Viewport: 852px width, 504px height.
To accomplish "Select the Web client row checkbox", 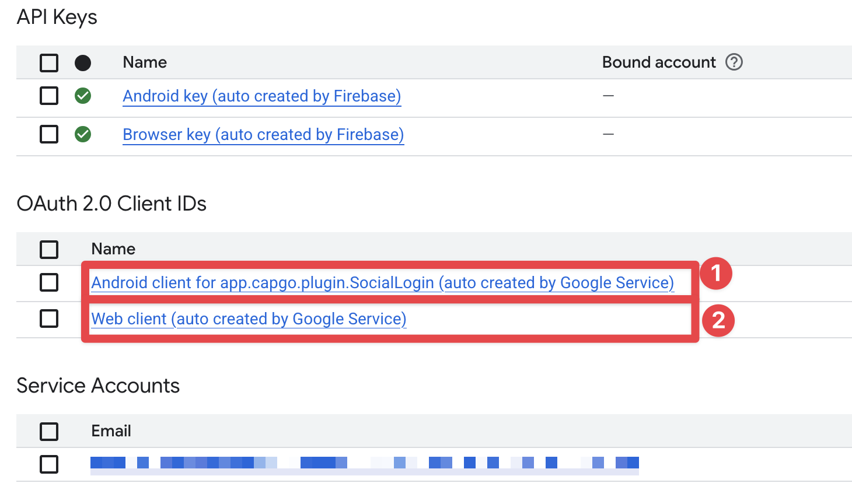I will pyautogui.click(x=48, y=319).
